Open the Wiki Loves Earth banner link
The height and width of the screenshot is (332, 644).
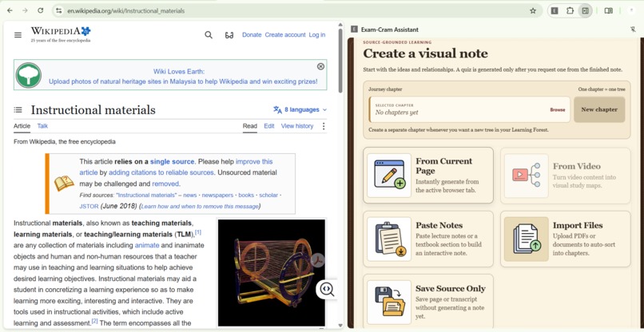tap(183, 77)
